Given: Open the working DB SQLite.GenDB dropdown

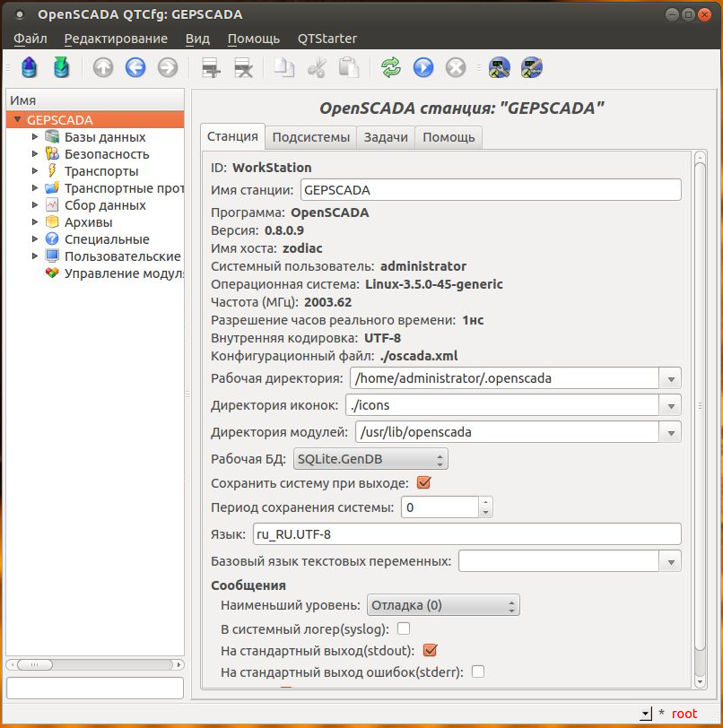Looking at the screenshot, I should click(370, 459).
